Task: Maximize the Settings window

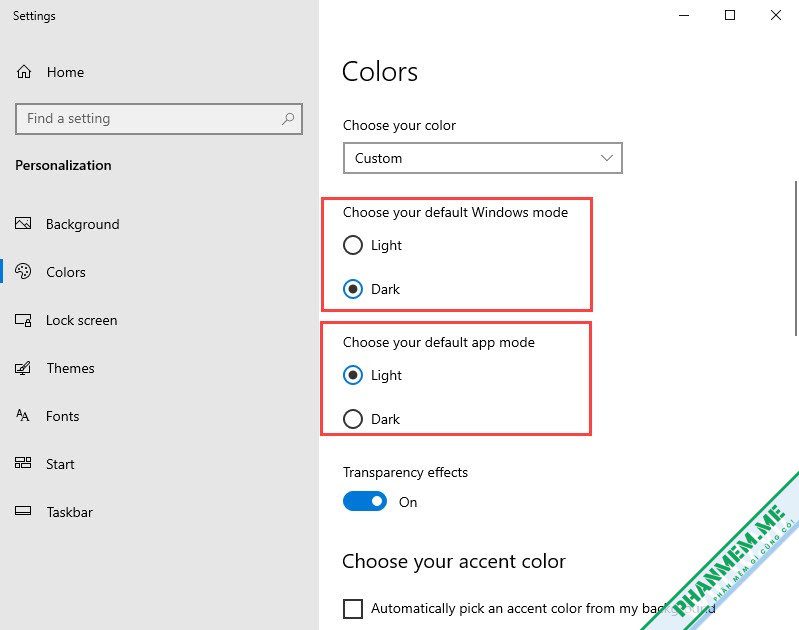Action: (x=730, y=15)
